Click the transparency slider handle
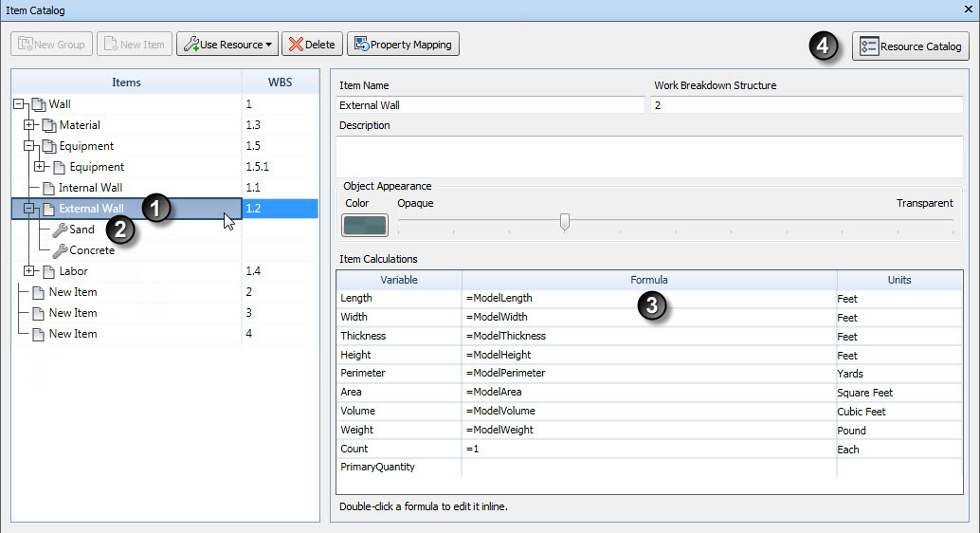Image resolution: width=980 pixels, height=533 pixels. [565, 222]
